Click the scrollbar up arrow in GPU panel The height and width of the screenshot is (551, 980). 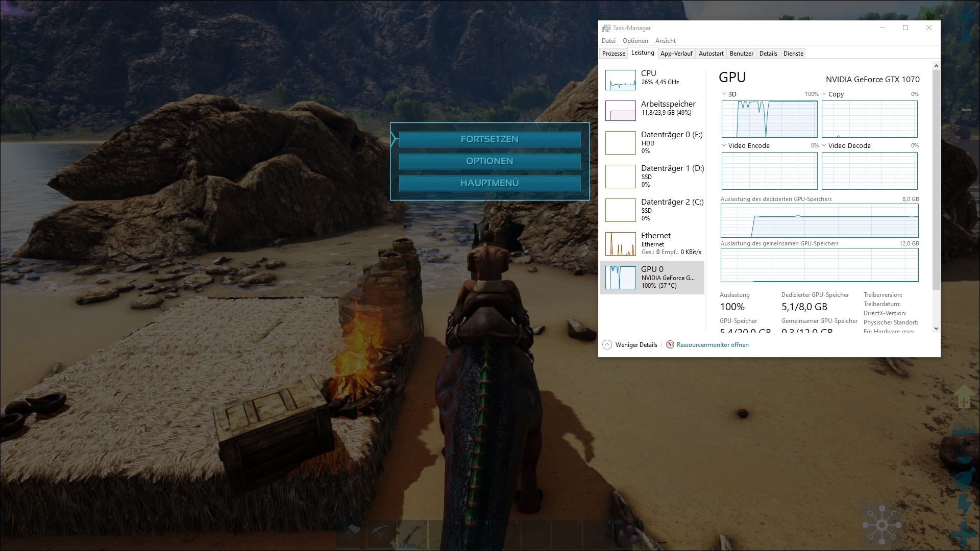pos(936,66)
